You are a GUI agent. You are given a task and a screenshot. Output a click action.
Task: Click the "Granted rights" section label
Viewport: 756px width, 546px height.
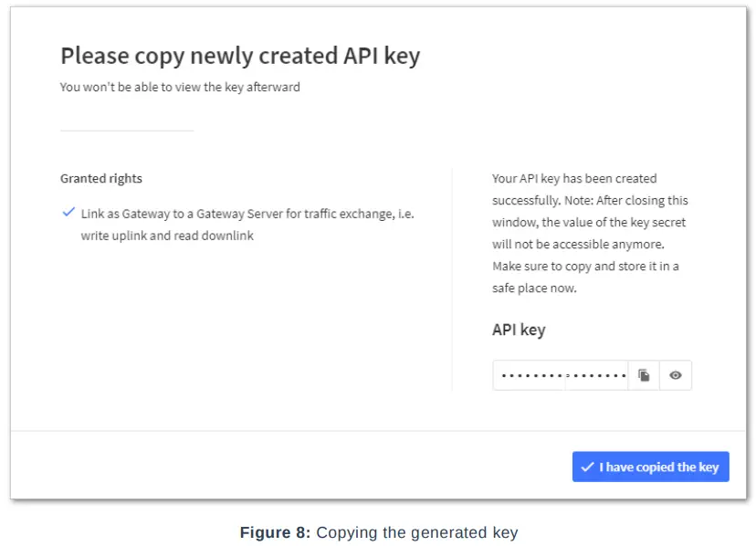click(101, 178)
